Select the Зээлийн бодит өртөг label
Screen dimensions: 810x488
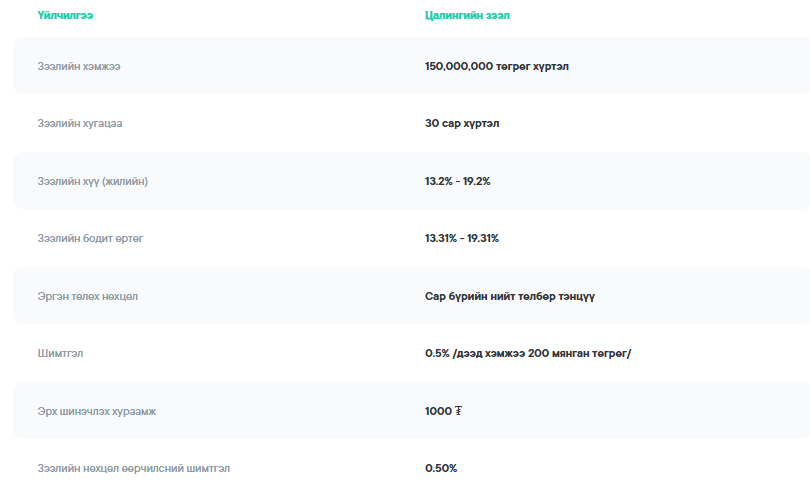(91, 238)
